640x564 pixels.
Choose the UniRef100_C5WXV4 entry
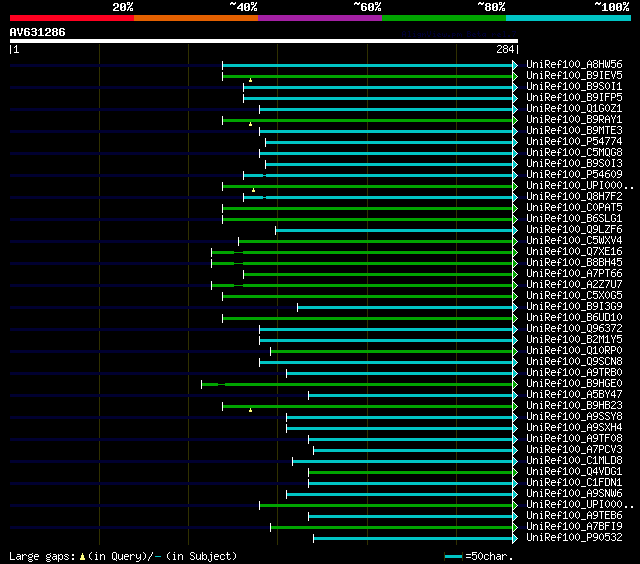tap(574, 241)
